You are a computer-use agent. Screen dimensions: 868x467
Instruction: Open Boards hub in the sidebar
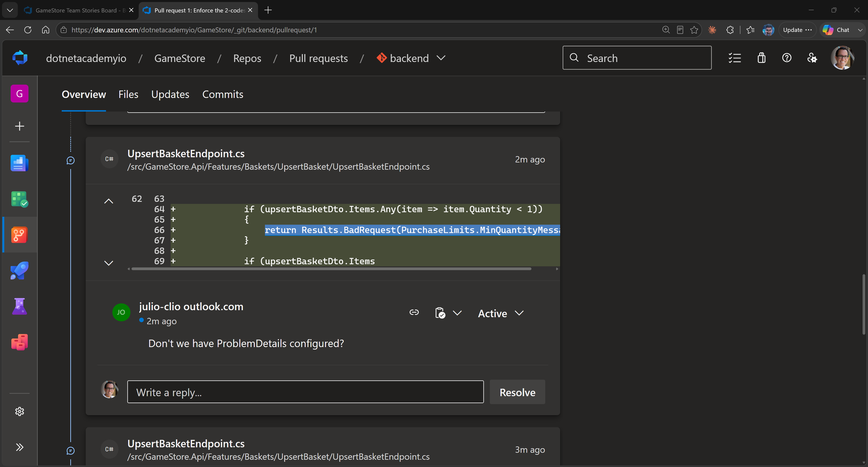pos(19,199)
